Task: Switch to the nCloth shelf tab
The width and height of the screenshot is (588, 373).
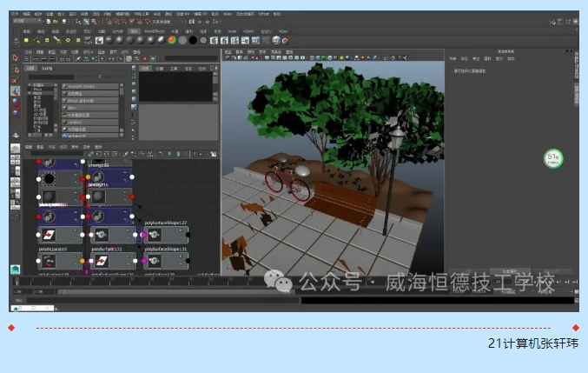Action: coord(248,31)
